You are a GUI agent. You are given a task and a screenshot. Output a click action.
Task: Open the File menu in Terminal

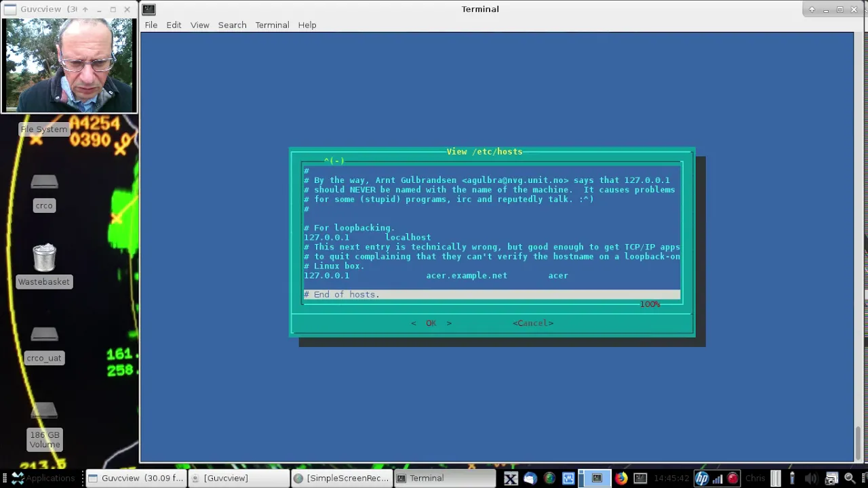click(151, 25)
